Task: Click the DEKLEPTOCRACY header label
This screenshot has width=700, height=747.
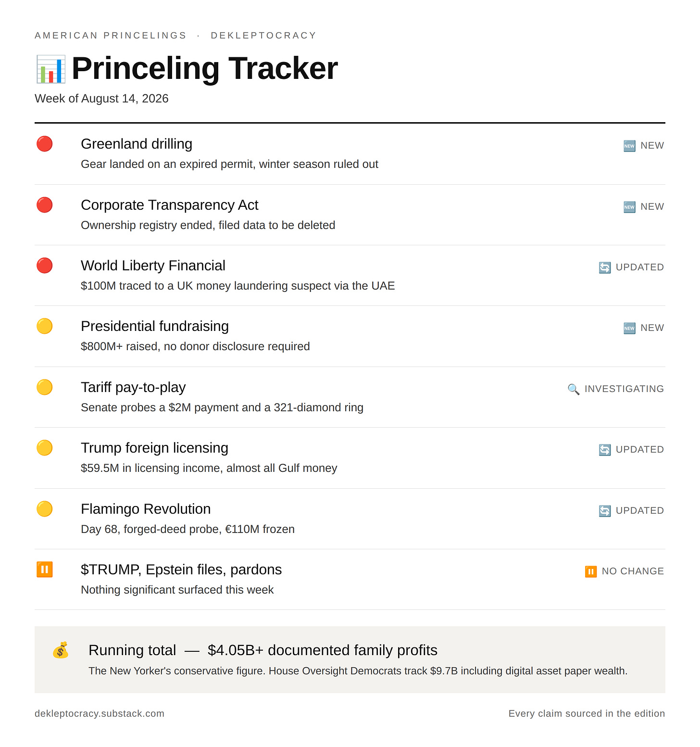Action: (x=263, y=36)
